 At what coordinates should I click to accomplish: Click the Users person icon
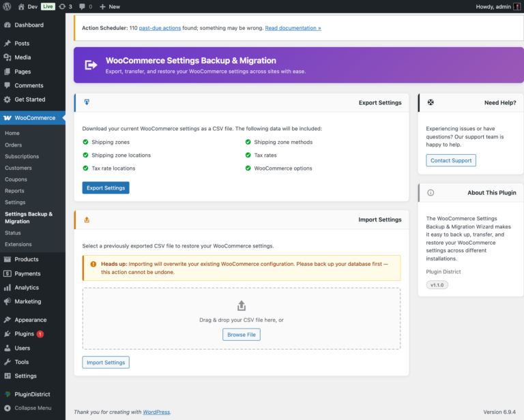8,348
